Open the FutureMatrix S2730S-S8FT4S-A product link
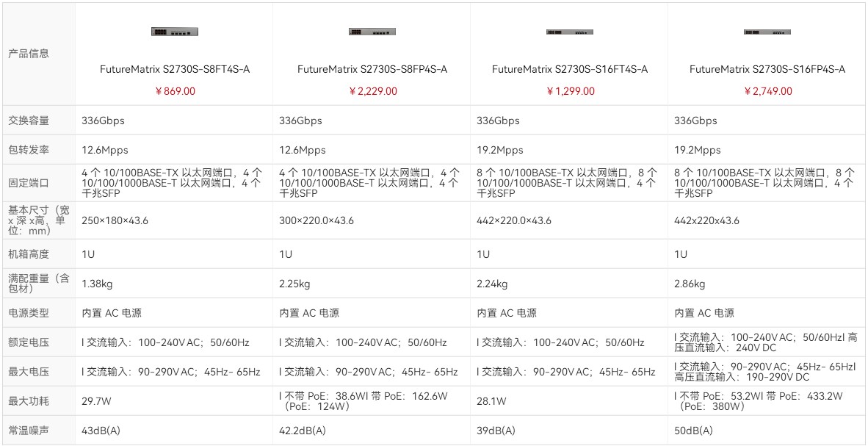The height and width of the screenshot is (446, 868). 175,69
